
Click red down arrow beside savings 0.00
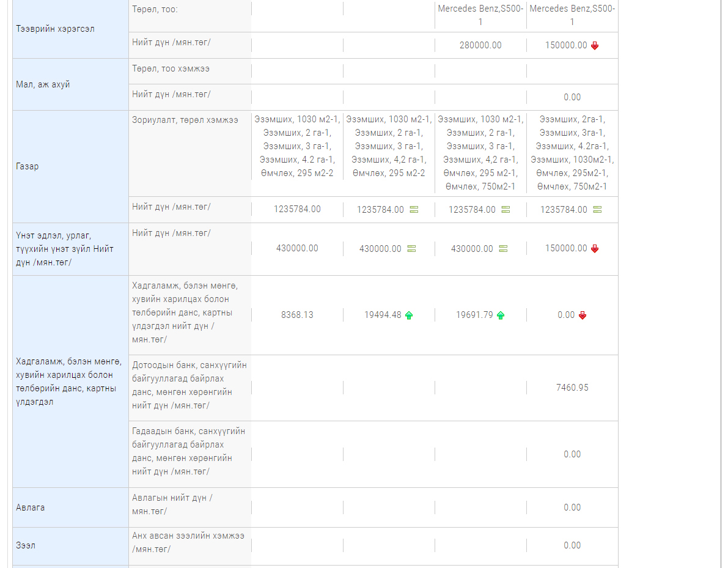(x=583, y=315)
